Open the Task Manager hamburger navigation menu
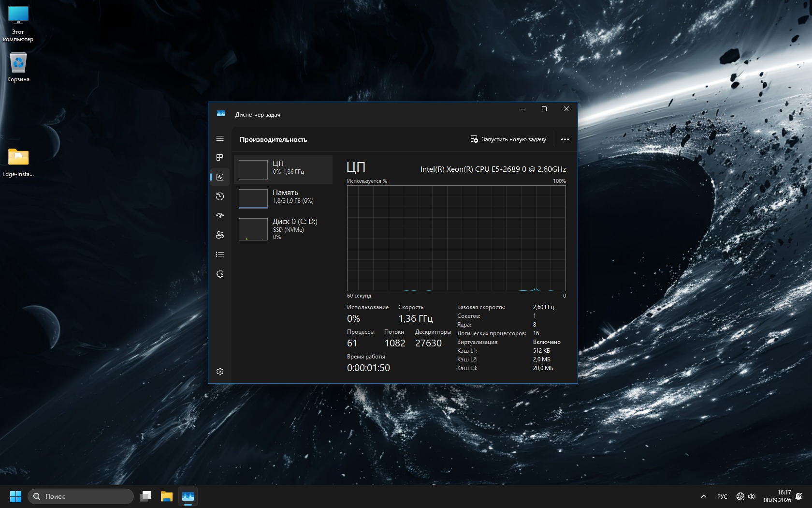This screenshot has width=812, height=508. pyautogui.click(x=220, y=138)
